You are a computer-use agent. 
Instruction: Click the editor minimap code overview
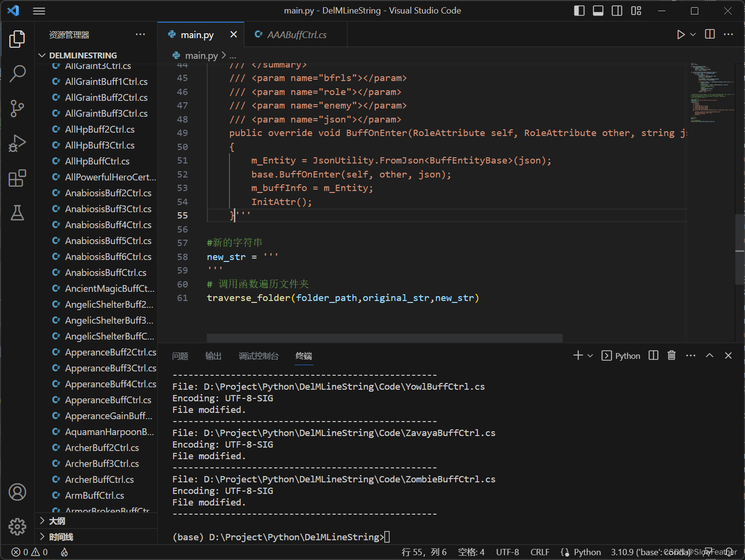pyautogui.click(x=711, y=92)
